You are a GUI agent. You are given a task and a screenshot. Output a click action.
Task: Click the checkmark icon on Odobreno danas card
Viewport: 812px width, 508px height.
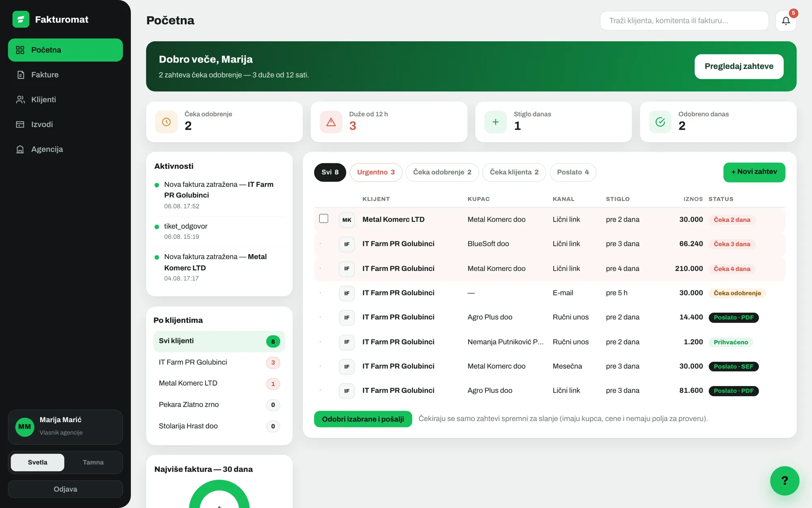(x=660, y=122)
